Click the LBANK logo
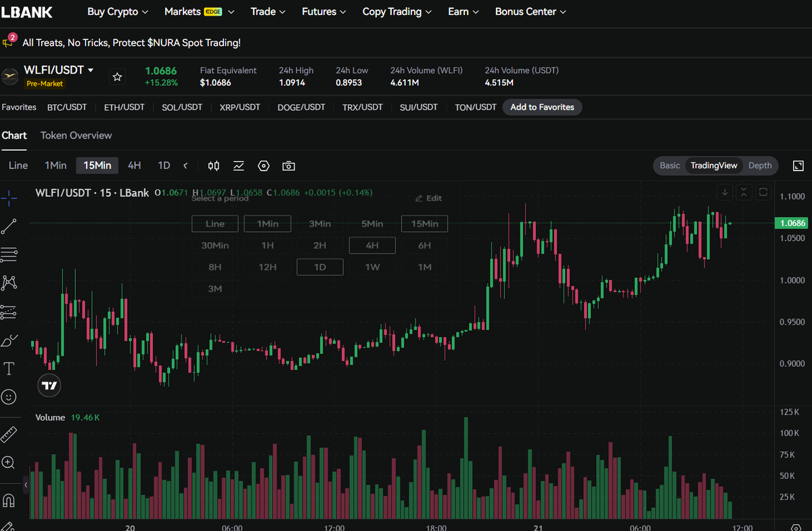The height and width of the screenshot is (531, 812). click(x=27, y=11)
